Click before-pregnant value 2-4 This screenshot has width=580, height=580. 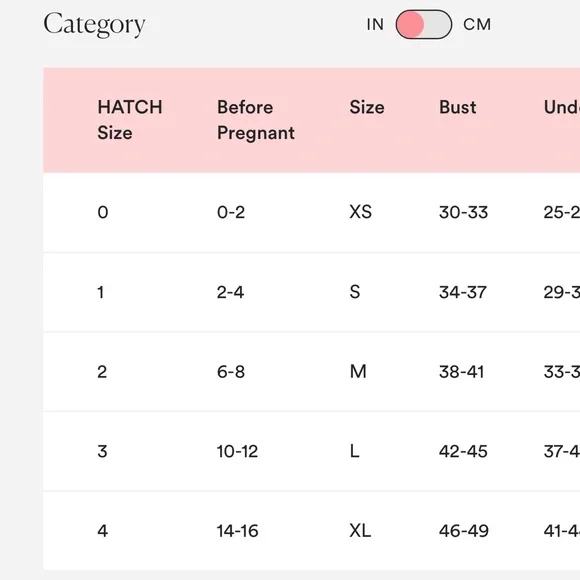click(x=230, y=292)
